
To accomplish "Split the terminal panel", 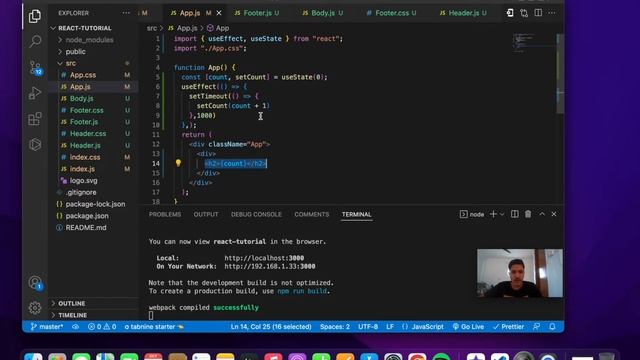I will click(515, 214).
